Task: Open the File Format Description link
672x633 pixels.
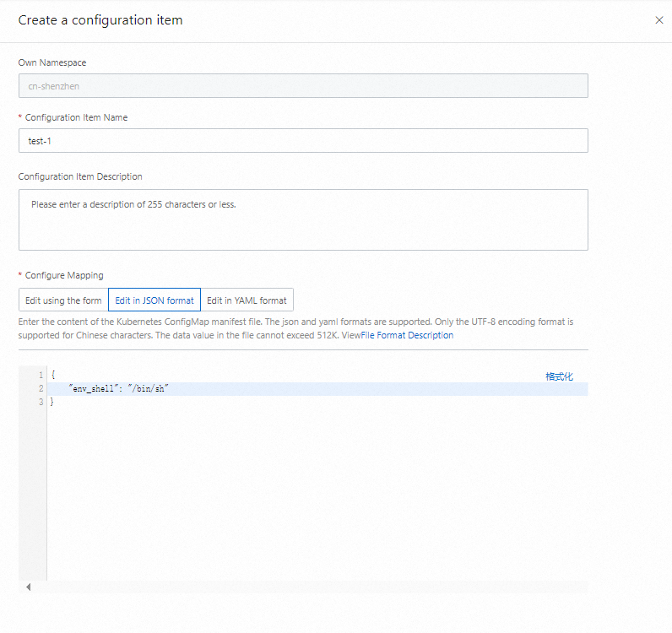Action: (x=407, y=335)
